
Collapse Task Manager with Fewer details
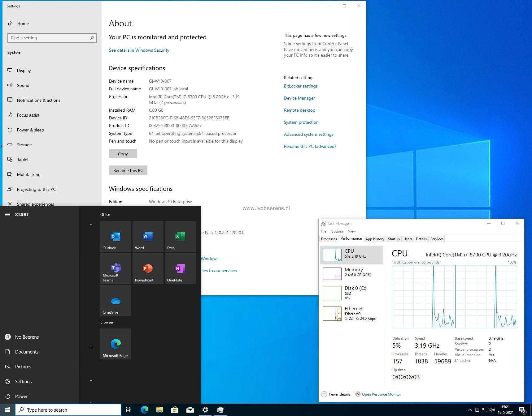336,394
